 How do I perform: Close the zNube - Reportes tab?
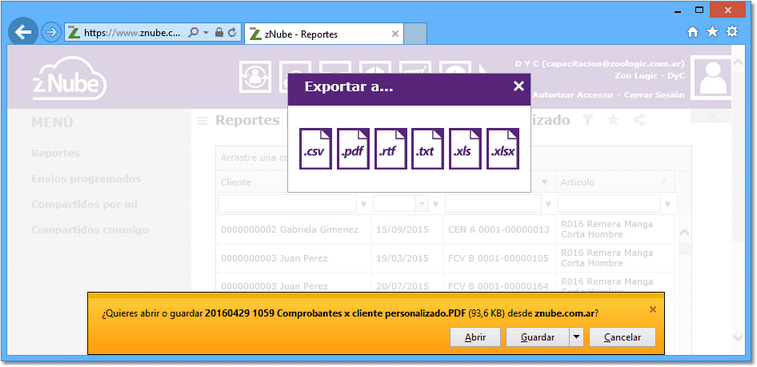(394, 34)
